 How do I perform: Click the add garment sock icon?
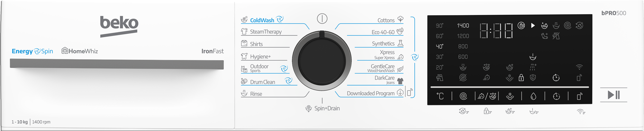(545, 36)
